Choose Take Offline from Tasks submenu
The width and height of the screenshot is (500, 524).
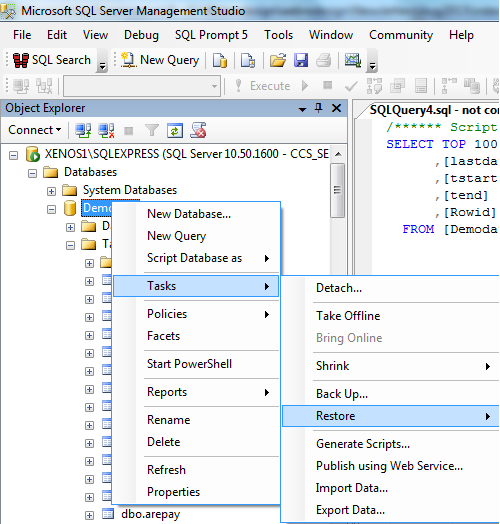[x=390, y=316]
